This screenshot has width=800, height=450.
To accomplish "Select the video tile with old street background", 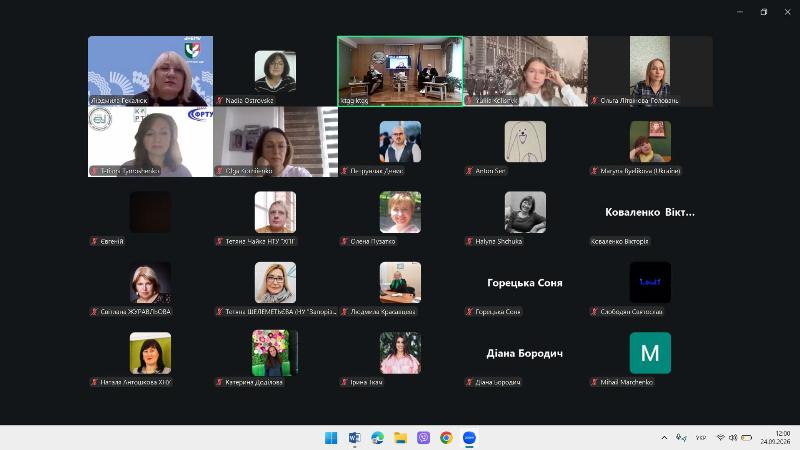I will pyautogui.click(x=526, y=71).
